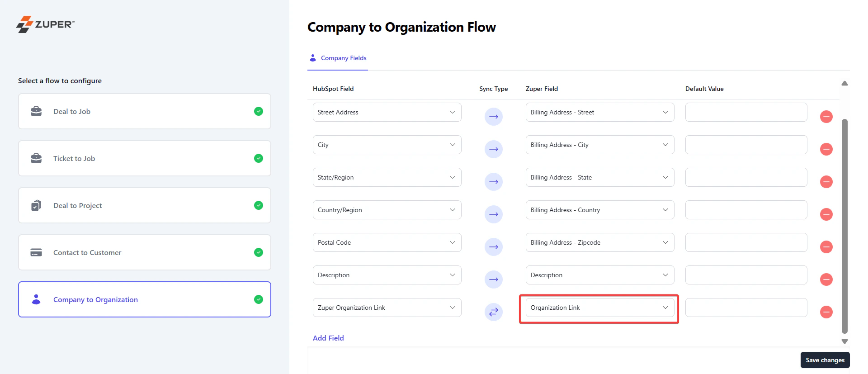The image size is (868, 374).
Task: Click sync direction arrow for Postal Code
Action: click(x=494, y=247)
